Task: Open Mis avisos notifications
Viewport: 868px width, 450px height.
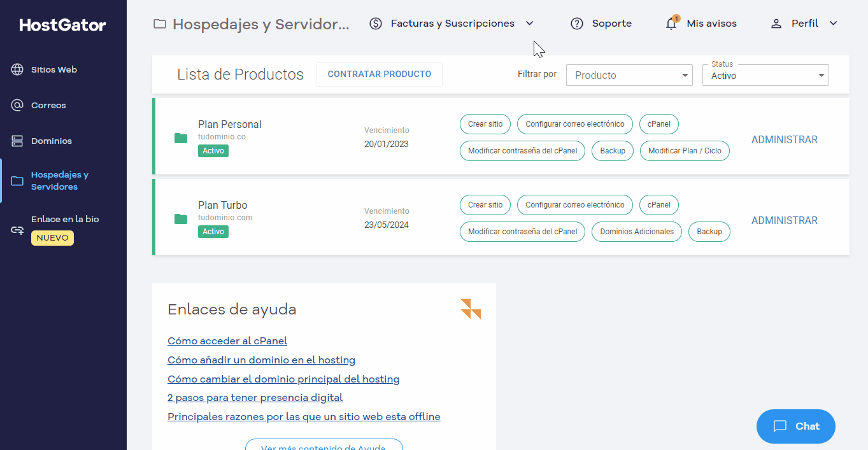Action: (711, 24)
